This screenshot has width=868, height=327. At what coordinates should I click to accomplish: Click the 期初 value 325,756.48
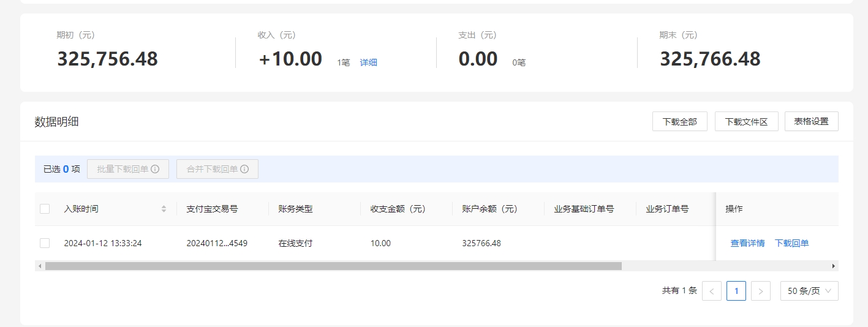pyautogui.click(x=108, y=59)
